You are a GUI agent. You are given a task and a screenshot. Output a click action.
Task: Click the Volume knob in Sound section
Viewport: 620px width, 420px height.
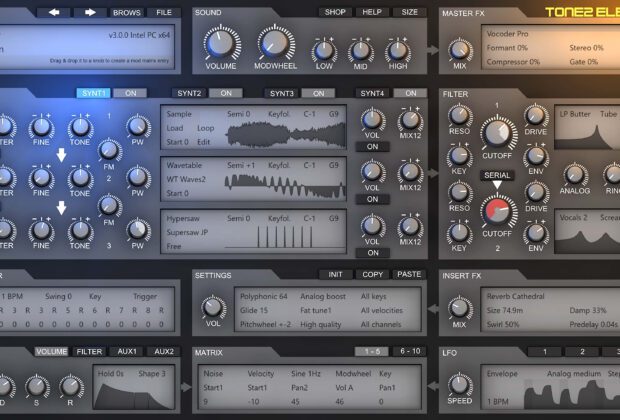[x=221, y=42]
